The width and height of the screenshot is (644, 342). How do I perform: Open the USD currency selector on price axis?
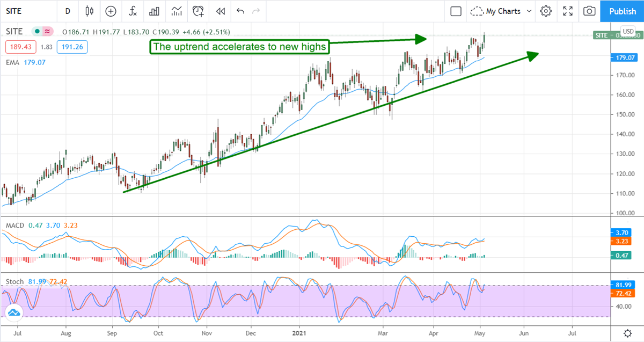(627, 30)
